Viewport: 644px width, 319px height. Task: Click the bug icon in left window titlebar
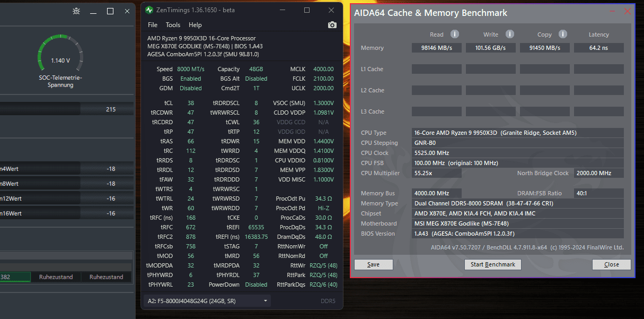click(76, 11)
